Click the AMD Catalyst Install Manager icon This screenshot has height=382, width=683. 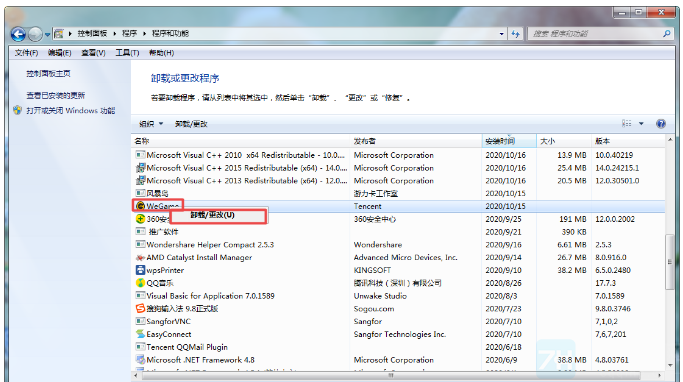[140, 257]
